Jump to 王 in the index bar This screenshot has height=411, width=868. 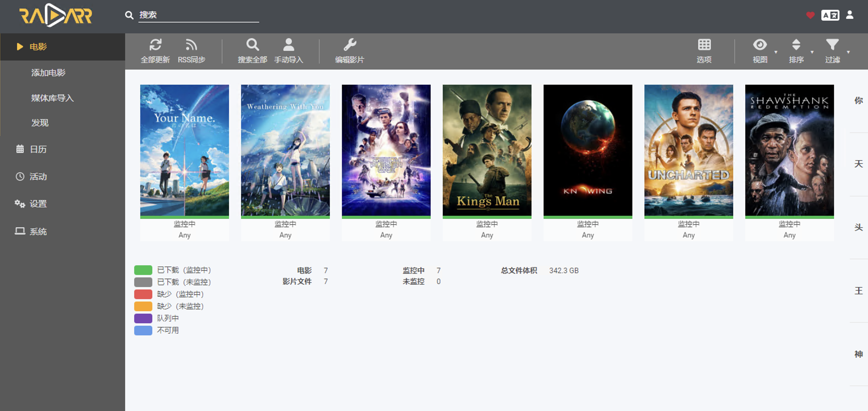[858, 291]
